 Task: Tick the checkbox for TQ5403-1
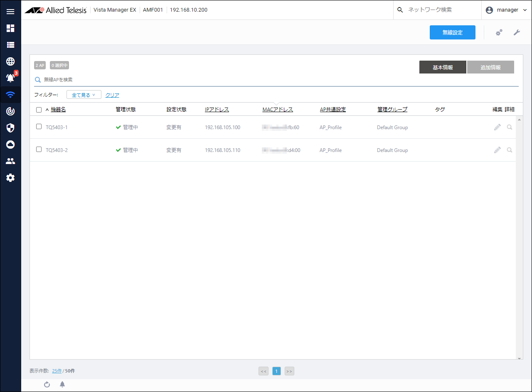[39, 127]
